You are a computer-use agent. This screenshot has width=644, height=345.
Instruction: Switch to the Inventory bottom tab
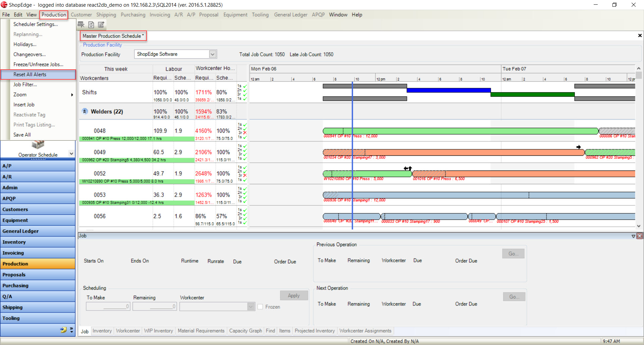pyautogui.click(x=102, y=331)
